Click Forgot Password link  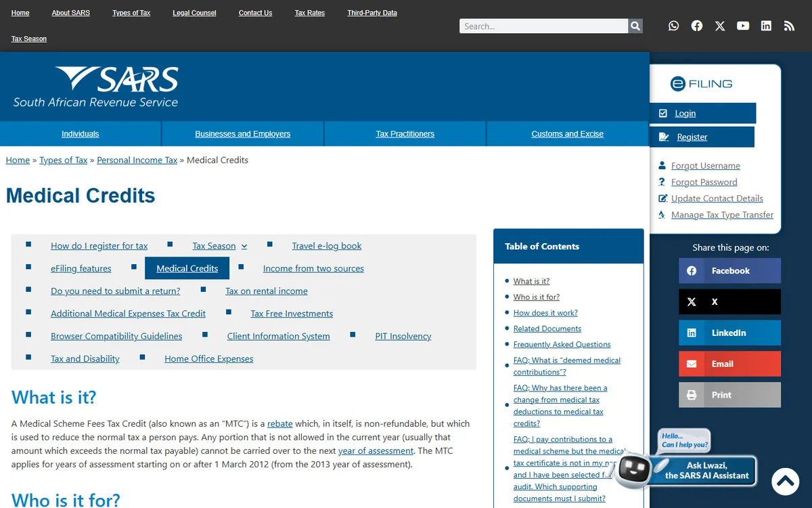pyautogui.click(x=704, y=182)
